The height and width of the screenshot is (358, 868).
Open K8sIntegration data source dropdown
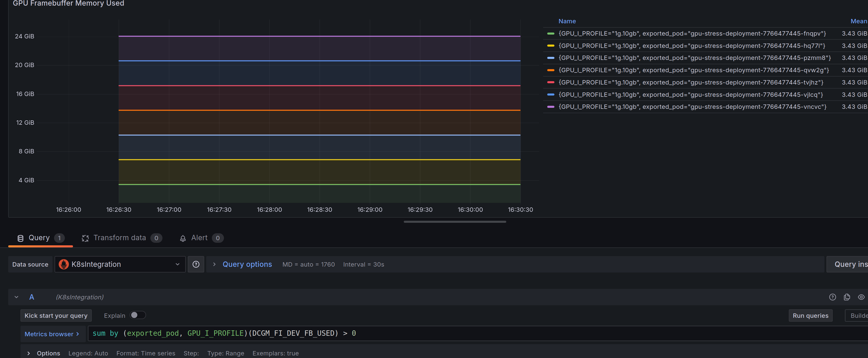tap(120, 264)
